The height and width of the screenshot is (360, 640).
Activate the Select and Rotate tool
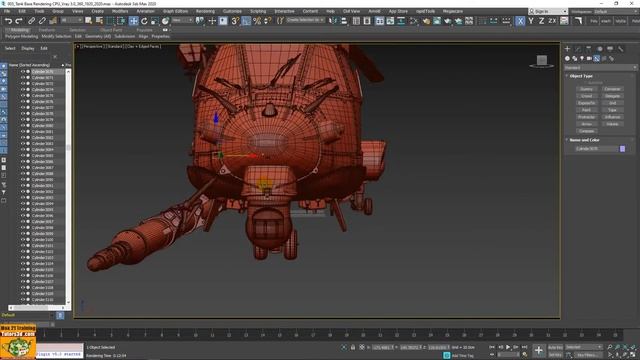coord(144,21)
